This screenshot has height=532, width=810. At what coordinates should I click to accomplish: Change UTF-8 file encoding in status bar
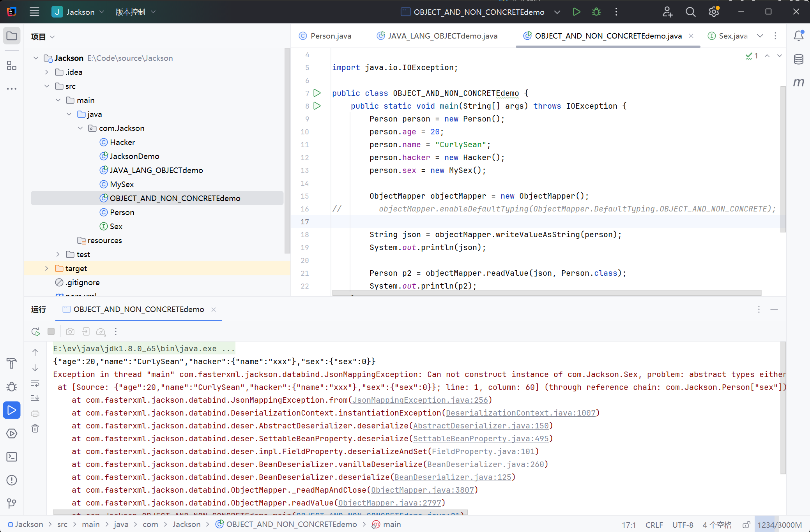pyautogui.click(x=683, y=525)
